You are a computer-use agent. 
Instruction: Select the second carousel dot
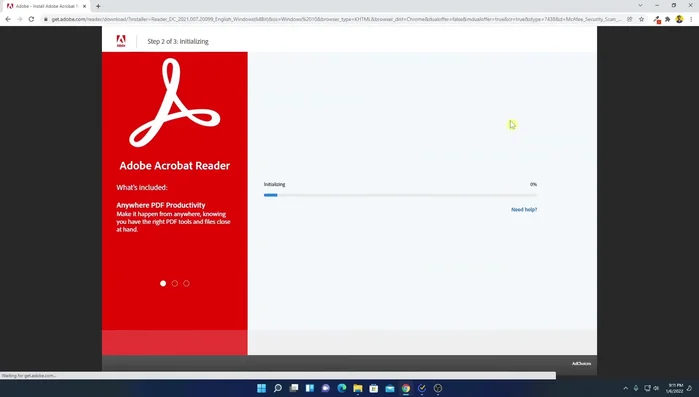[175, 283]
